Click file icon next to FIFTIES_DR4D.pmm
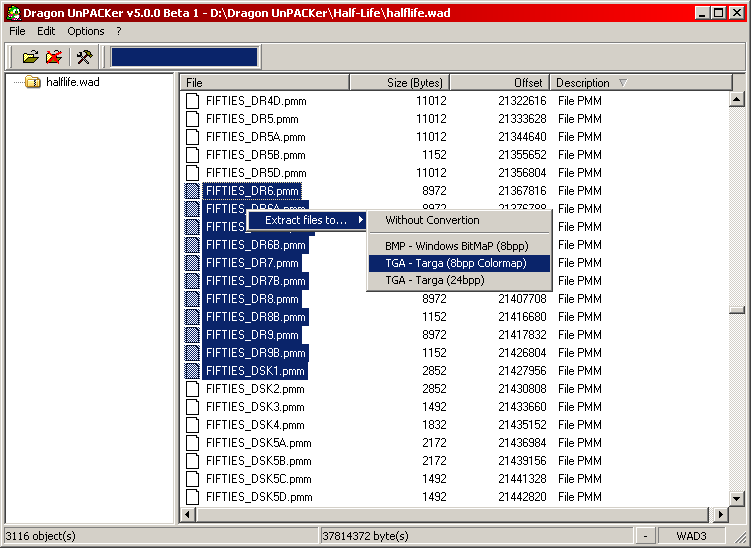Image resolution: width=751 pixels, height=548 pixels. click(x=192, y=101)
